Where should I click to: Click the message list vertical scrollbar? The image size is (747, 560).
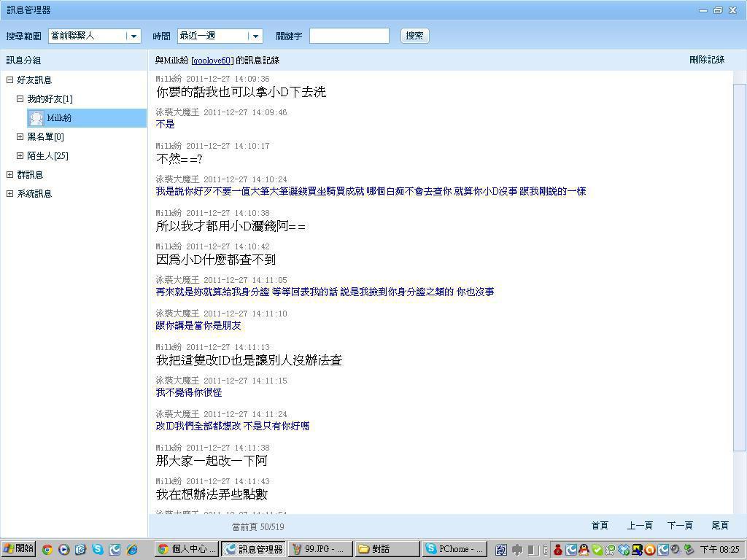(x=740, y=268)
